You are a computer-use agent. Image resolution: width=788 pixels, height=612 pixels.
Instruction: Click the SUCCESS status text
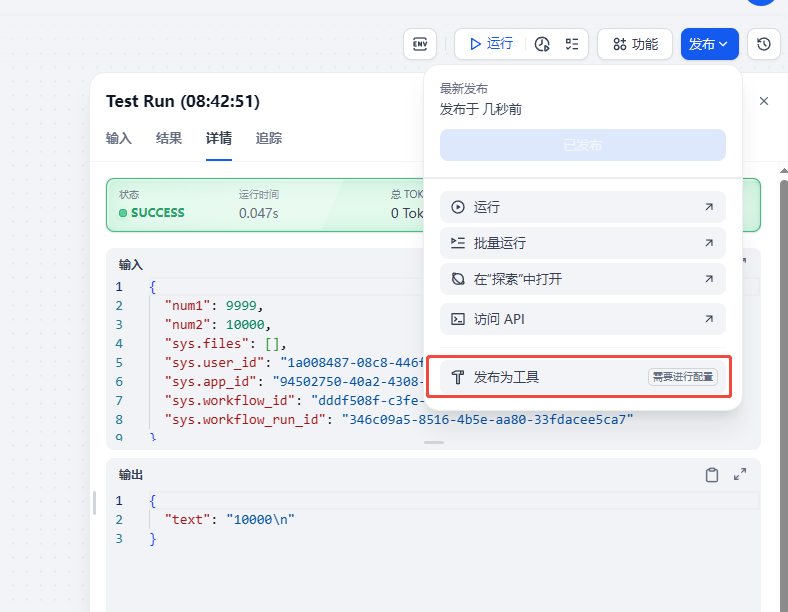[158, 213]
